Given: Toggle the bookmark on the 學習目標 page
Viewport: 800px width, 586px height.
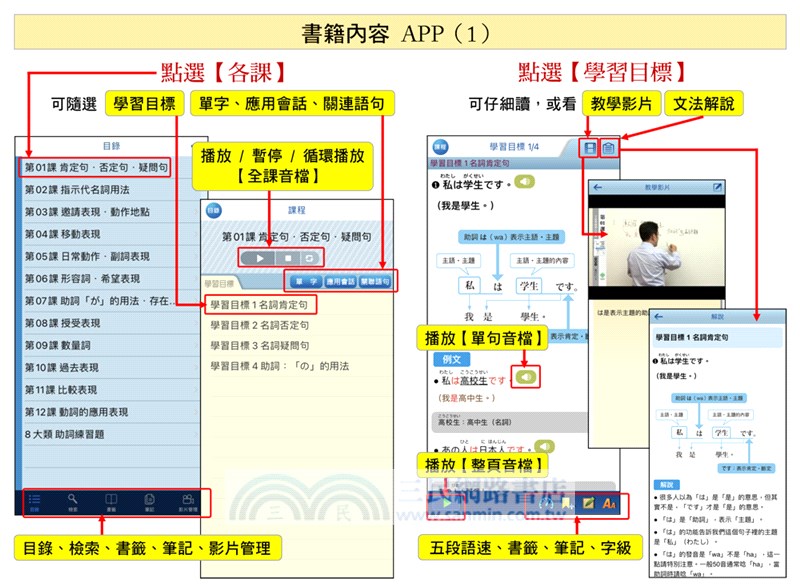Looking at the screenshot, I should 565,502.
